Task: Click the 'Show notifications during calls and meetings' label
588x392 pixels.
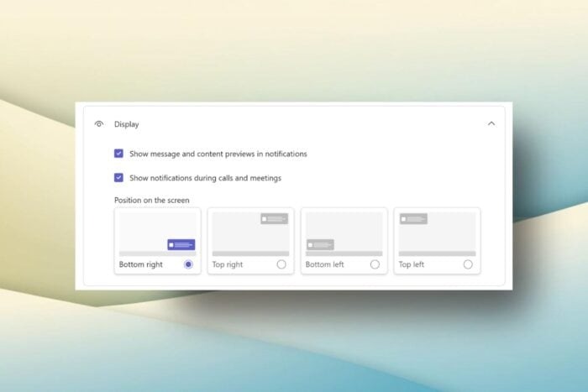Action: click(x=206, y=178)
